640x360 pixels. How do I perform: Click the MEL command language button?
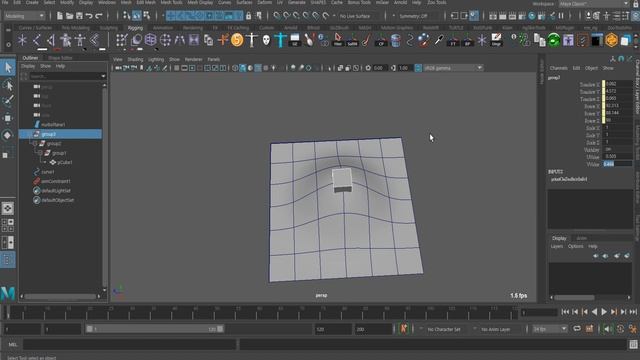pos(13,344)
